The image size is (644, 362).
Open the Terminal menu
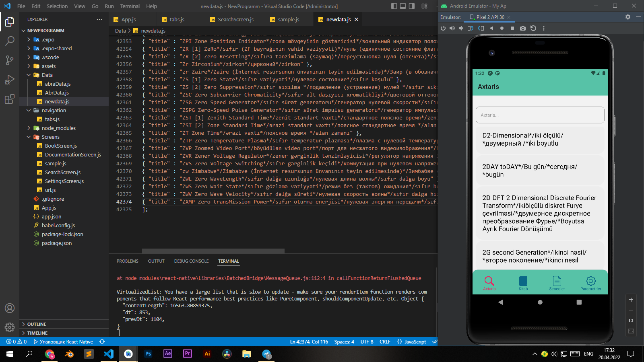[130, 6]
